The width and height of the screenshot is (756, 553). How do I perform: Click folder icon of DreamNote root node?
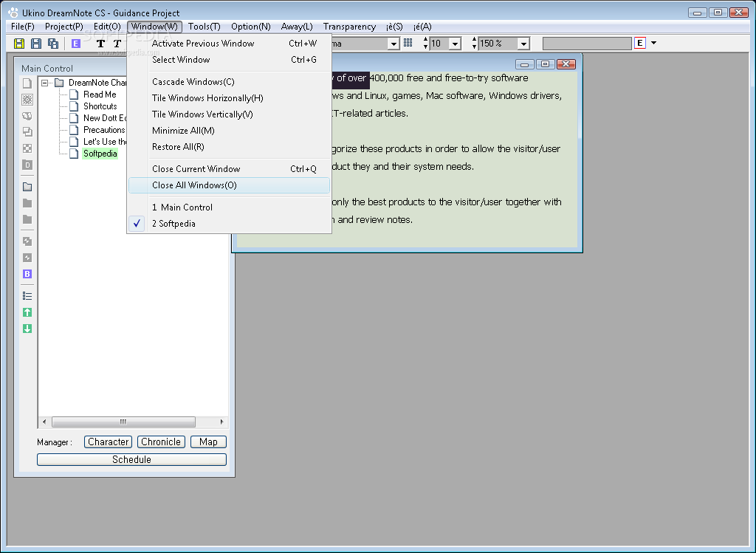[59, 83]
